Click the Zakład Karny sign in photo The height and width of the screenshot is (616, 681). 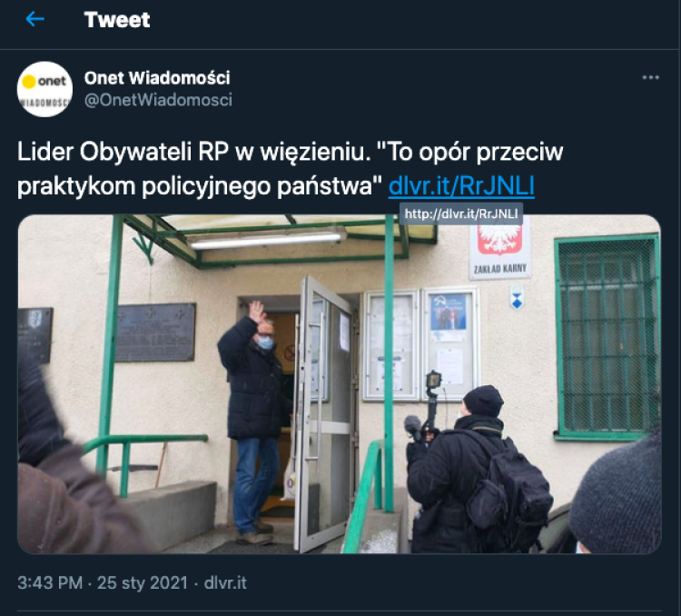pos(500,250)
